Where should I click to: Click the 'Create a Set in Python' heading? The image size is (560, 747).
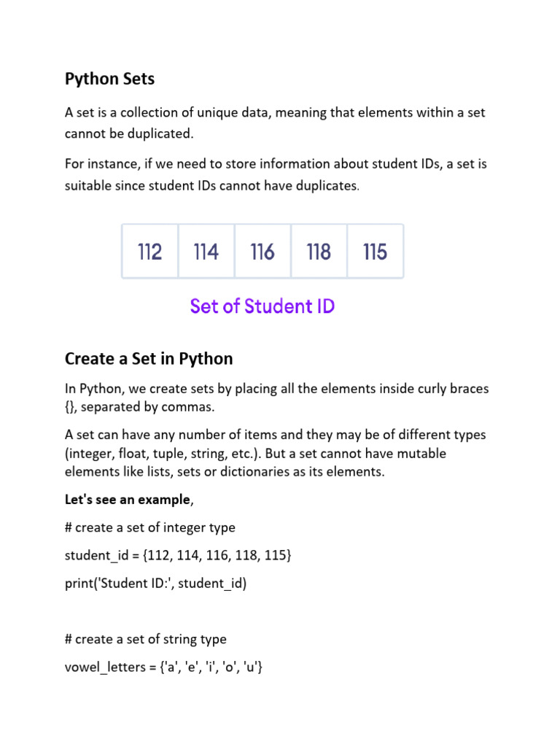(x=149, y=359)
